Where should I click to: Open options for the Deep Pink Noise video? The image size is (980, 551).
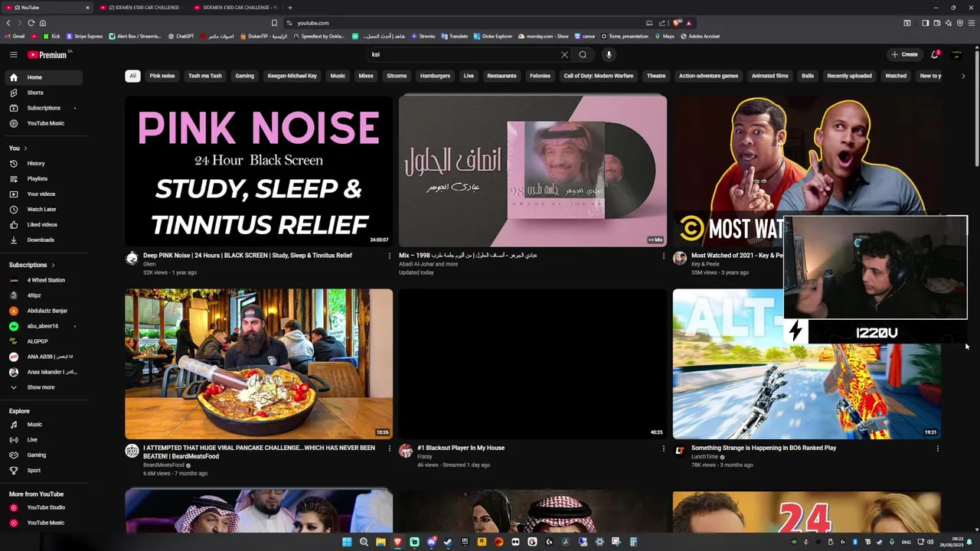(389, 256)
